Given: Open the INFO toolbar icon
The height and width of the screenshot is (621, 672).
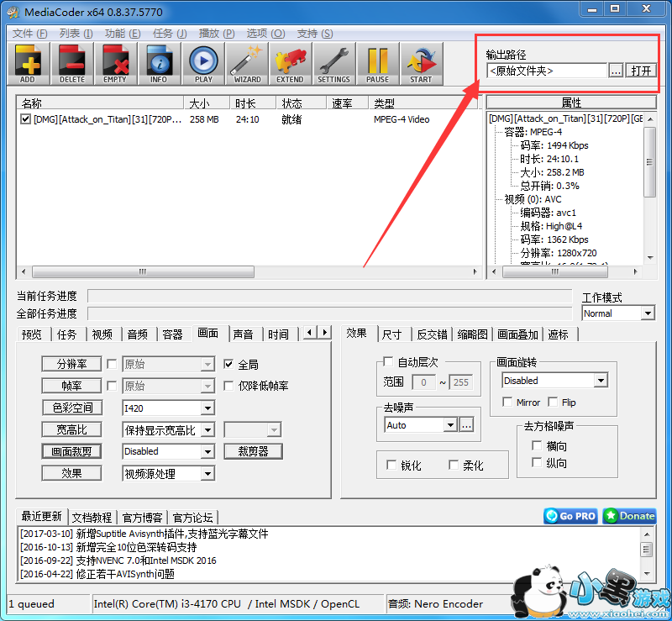Looking at the screenshot, I should pos(159,64).
